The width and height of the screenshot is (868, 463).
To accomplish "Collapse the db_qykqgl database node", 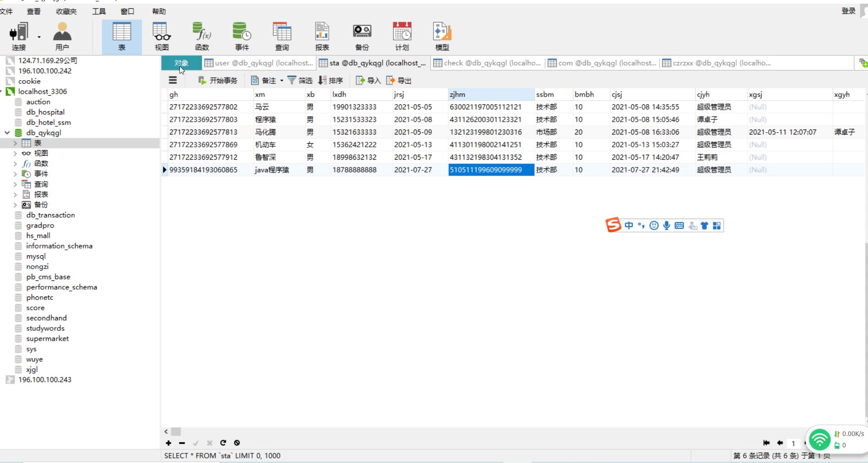I will click(7, 133).
